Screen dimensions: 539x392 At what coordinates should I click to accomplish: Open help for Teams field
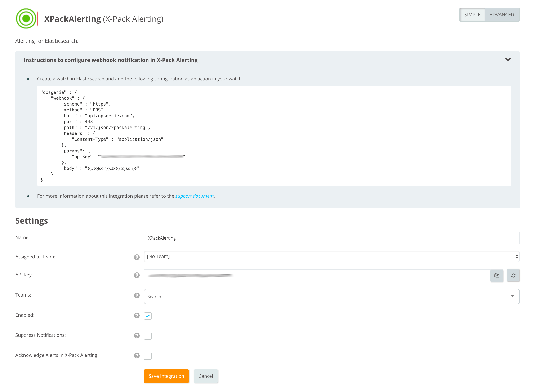tap(137, 295)
